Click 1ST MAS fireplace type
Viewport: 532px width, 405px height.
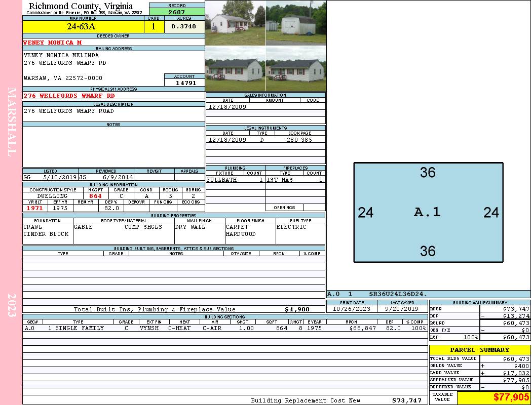click(x=280, y=180)
